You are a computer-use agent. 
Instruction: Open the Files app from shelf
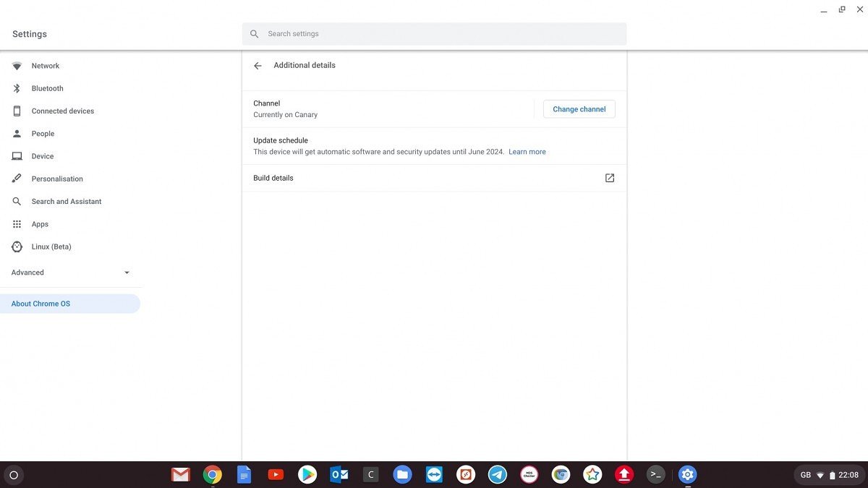click(402, 475)
